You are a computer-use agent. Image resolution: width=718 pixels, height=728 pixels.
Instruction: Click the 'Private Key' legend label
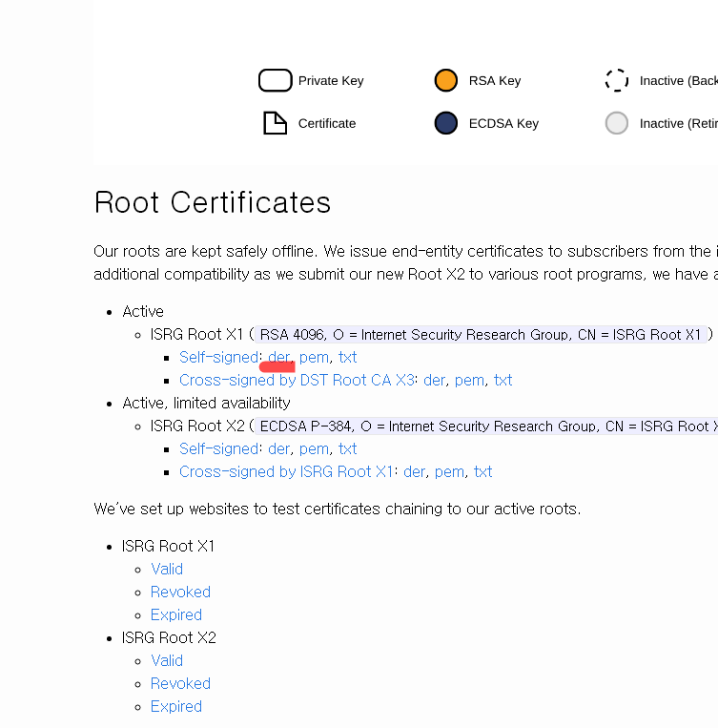point(331,80)
